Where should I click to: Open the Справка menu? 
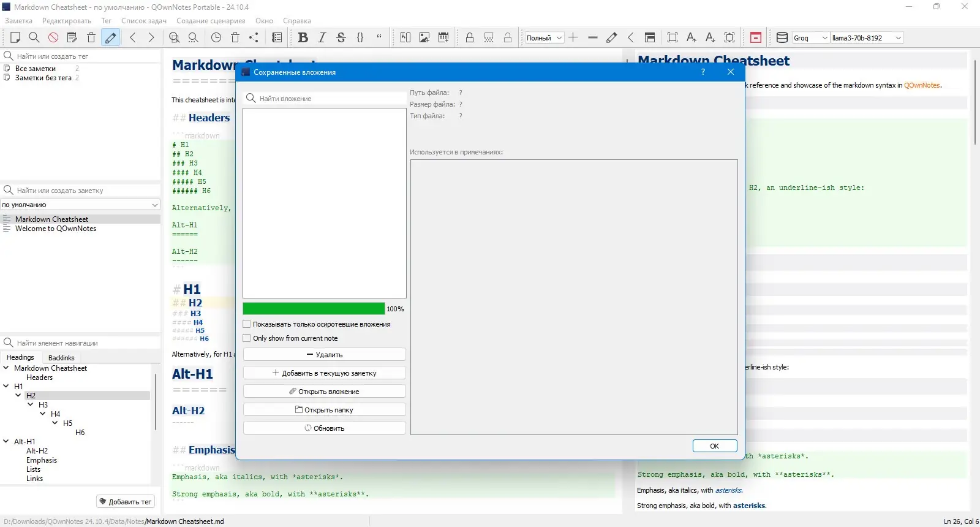[x=297, y=21]
